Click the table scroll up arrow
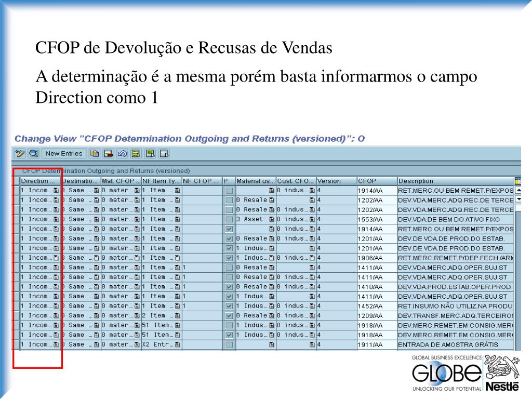This screenshot has width=532, height=399. 518,190
